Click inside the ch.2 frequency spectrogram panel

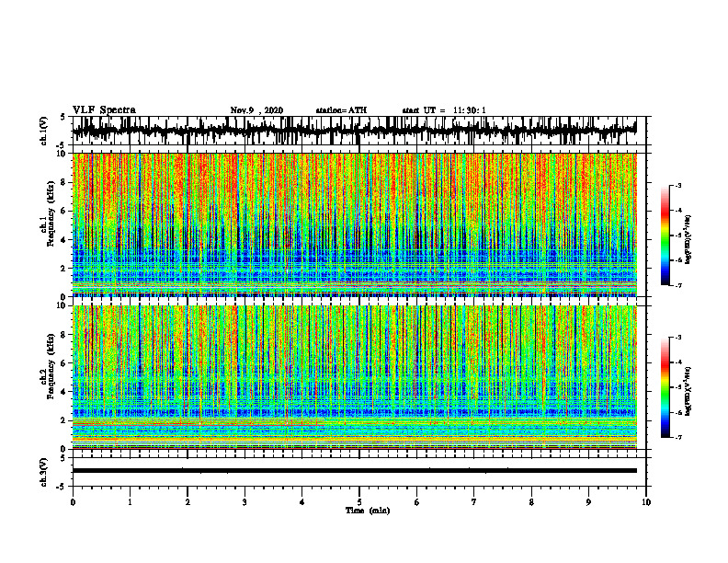coord(355,377)
